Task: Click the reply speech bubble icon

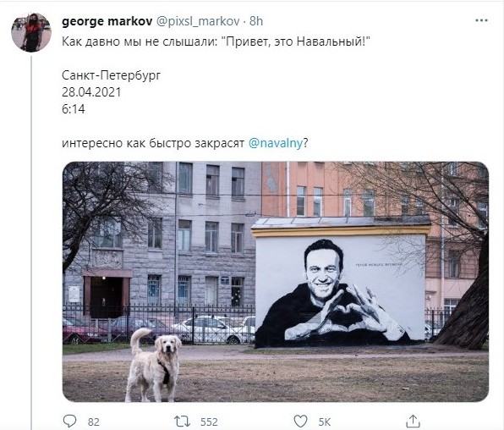Action: tap(69, 421)
